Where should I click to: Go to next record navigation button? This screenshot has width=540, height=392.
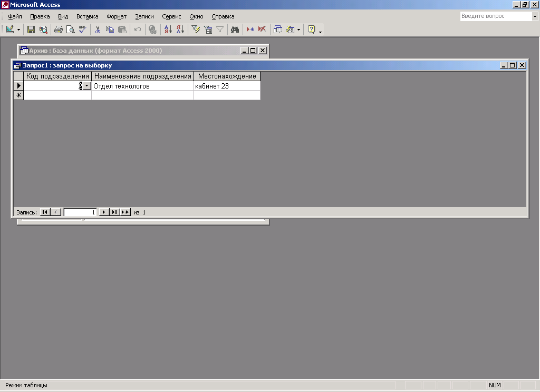click(x=104, y=212)
